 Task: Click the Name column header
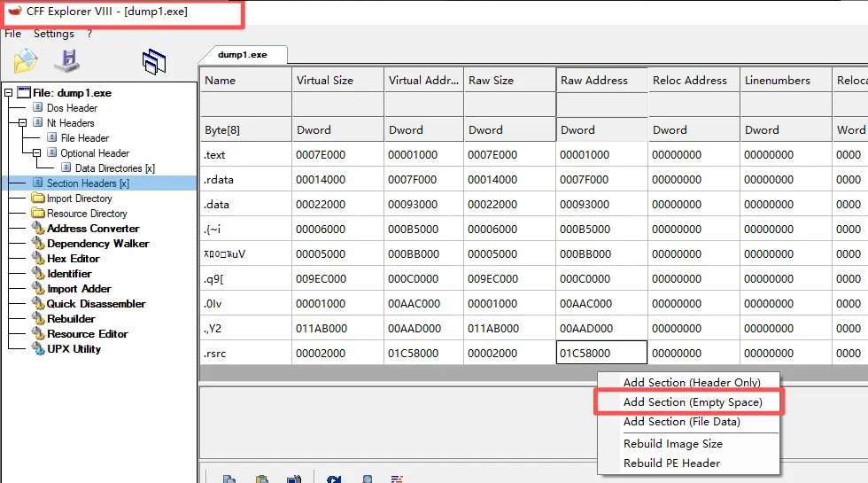(245, 80)
